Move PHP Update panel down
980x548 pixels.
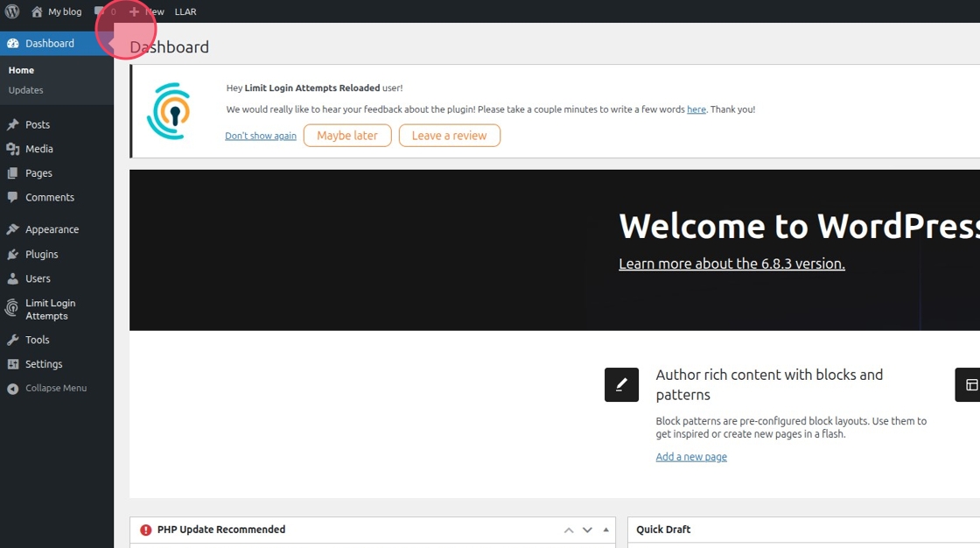[587, 530]
